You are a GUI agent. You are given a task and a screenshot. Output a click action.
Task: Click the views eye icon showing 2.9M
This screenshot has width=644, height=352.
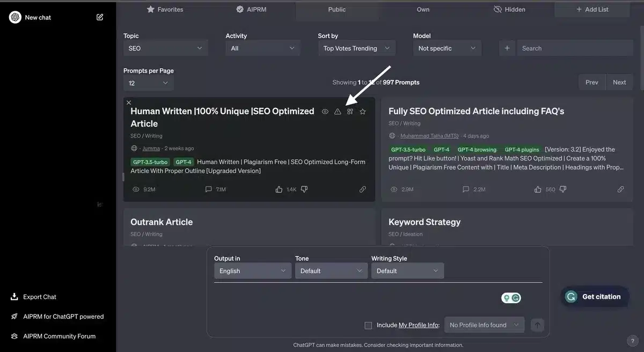(394, 189)
